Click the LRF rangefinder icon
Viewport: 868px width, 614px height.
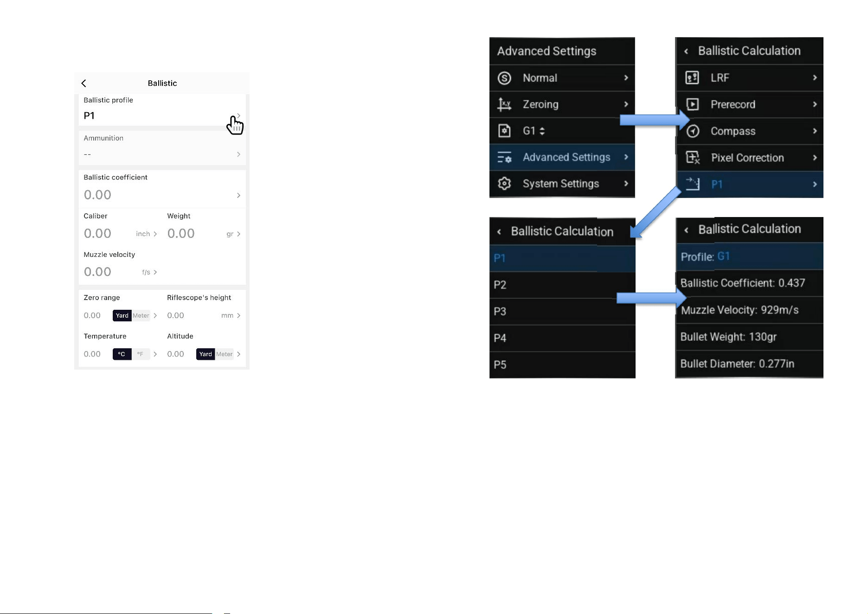click(692, 77)
